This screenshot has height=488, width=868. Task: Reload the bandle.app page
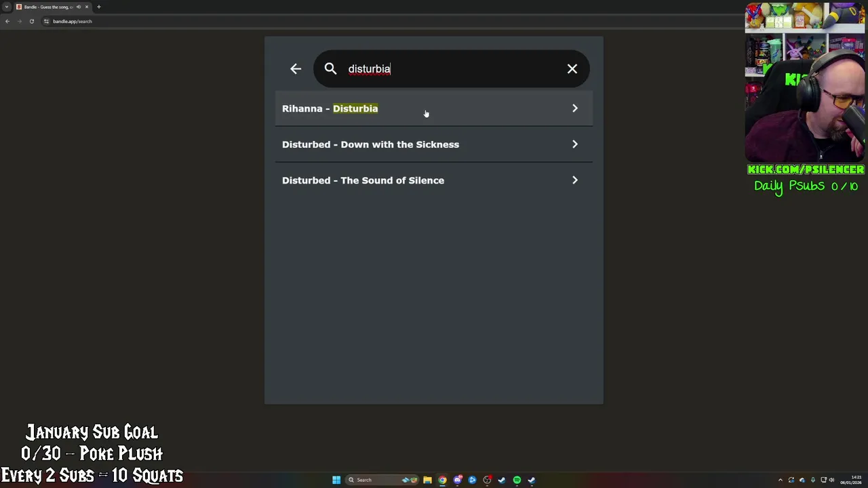pyautogui.click(x=31, y=21)
